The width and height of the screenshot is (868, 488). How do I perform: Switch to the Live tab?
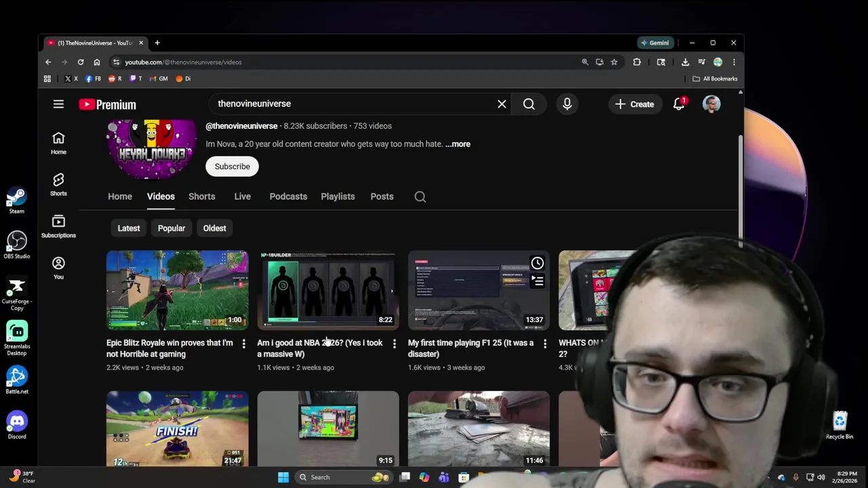242,197
